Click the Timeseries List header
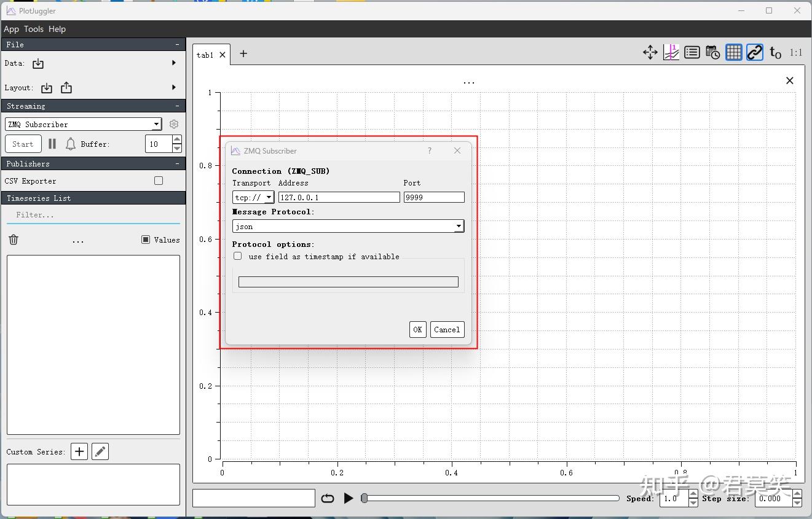 [93, 198]
